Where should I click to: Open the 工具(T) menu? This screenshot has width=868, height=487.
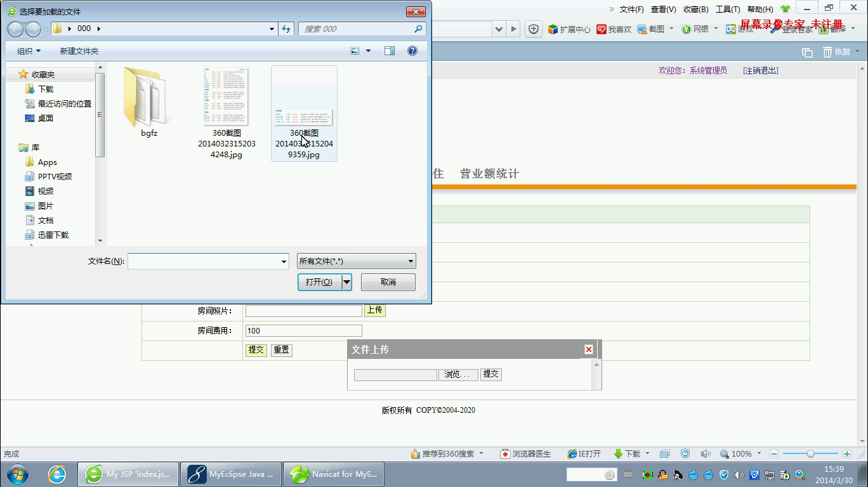click(727, 10)
